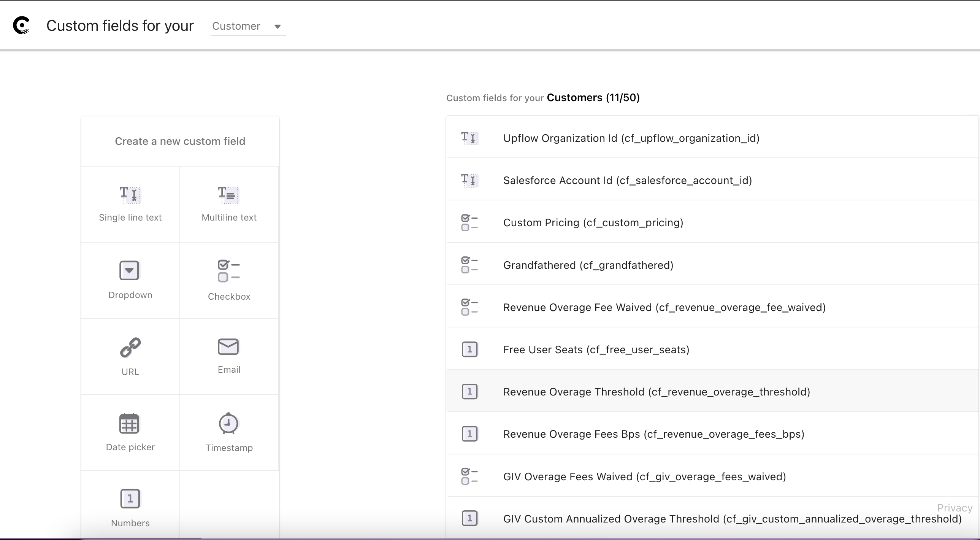Image resolution: width=980 pixels, height=540 pixels.
Task: Create a Date picker field
Action: (x=130, y=432)
